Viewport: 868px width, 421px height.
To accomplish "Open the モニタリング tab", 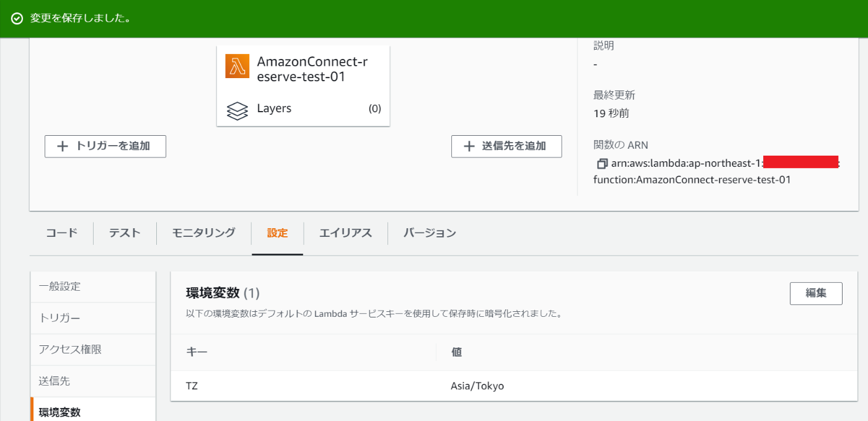I will pyautogui.click(x=203, y=233).
